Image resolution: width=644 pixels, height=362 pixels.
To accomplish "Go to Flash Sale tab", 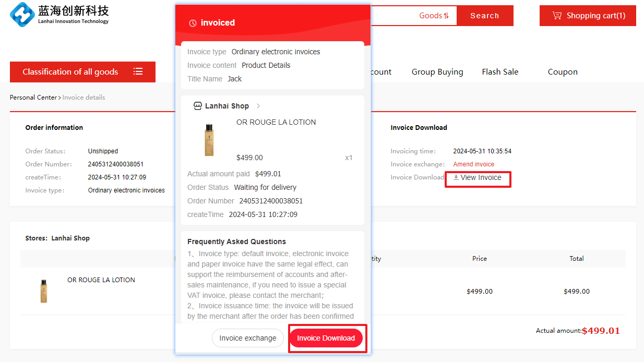I will (500, 72).
